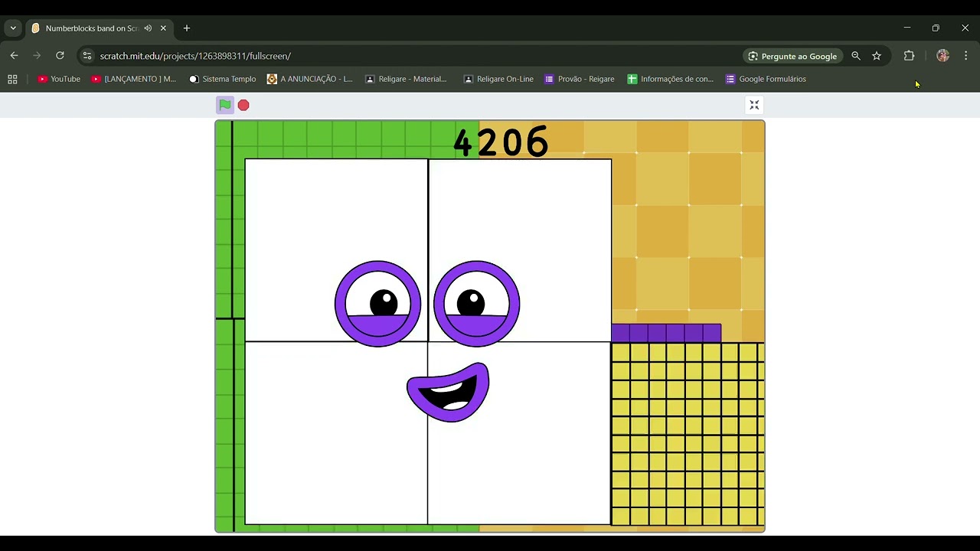Open the Provão - Reigare bookmark
Screen dimensions: 980x551
click(x=580, y=79)
